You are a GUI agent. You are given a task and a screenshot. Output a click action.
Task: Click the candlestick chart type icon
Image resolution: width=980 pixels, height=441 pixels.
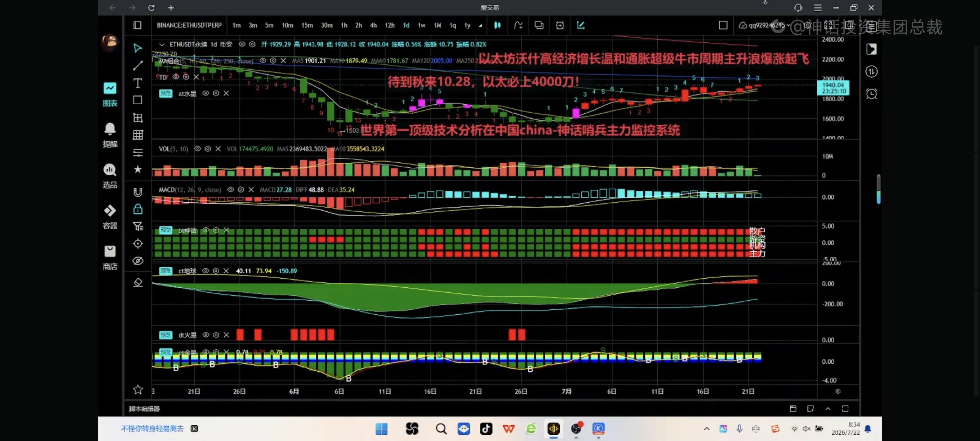click(x=497, y=25)
